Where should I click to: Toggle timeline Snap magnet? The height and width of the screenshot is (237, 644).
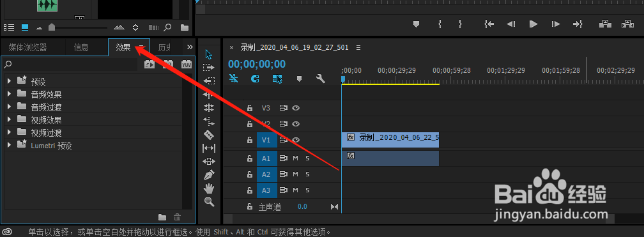pyautogui.click(x=255, y=79)
